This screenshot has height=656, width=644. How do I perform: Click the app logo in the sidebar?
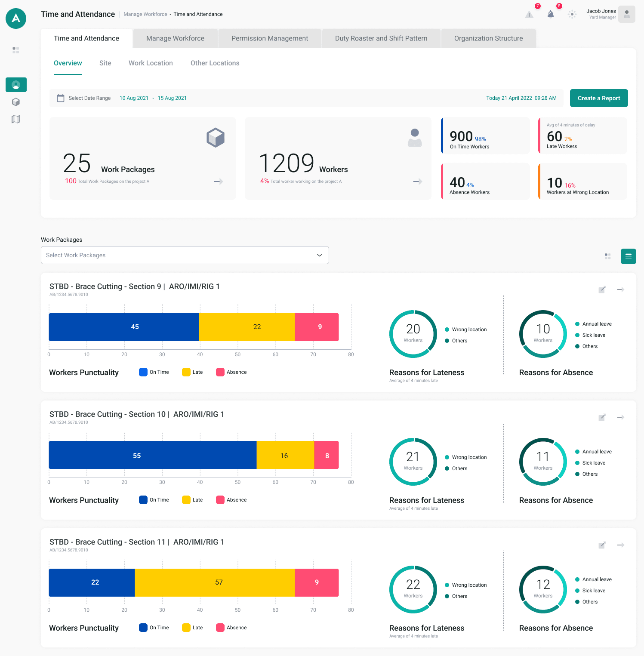[x=16, y=18]
